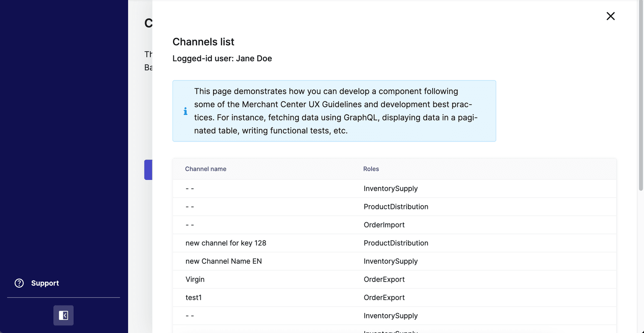Toggle selection of the Virgin channel row
The image size is (644, 333).
click(195, 279)
